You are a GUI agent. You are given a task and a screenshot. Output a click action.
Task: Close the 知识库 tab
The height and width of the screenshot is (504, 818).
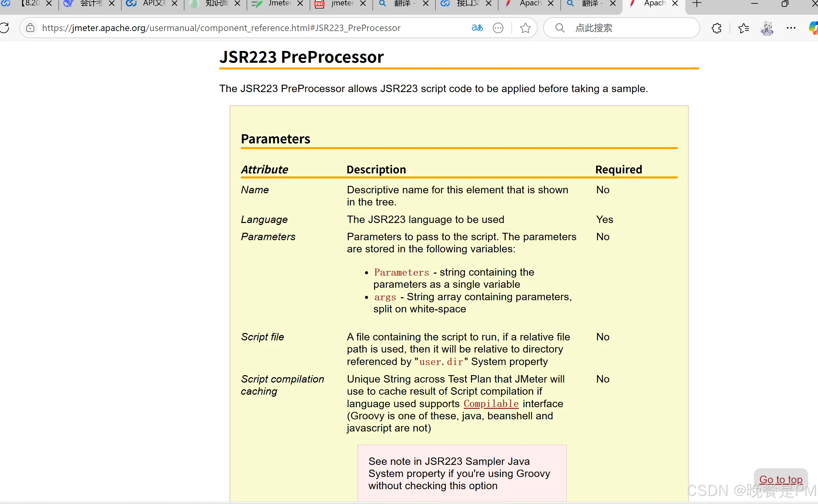237,3
